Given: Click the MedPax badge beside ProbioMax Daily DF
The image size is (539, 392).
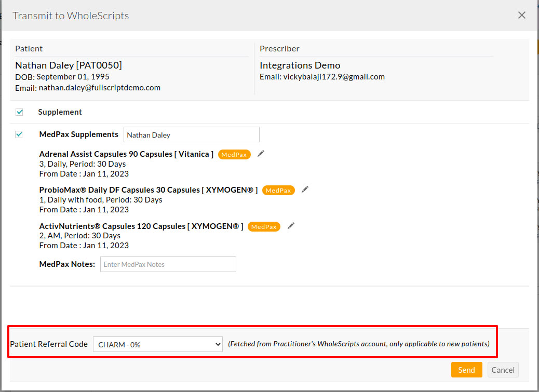Looking at the screenshot, I should [278, 190].
